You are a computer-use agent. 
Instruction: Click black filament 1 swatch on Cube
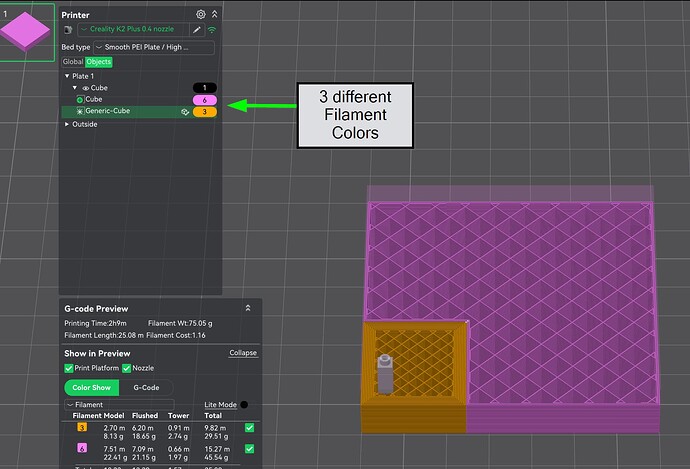click(205, 88)
